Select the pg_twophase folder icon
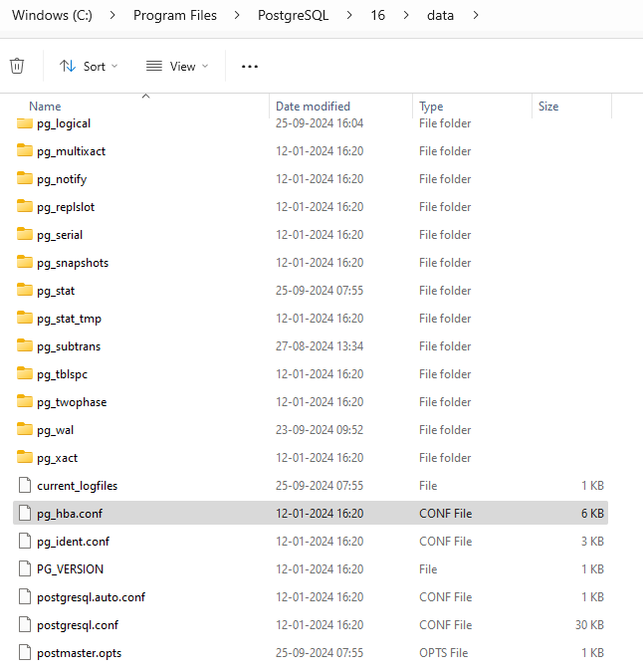Image resolution: width=643 pixels, height=672 pixels. point(25,401)
